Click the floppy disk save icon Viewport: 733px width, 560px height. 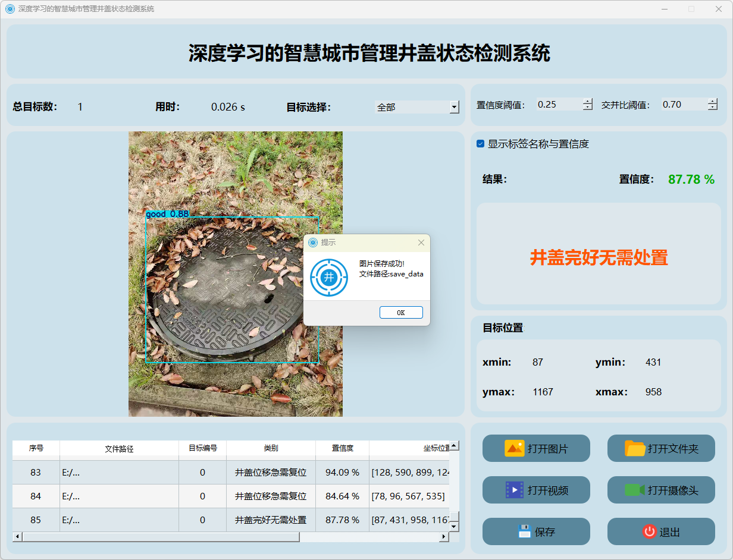[x=524, y=531]
